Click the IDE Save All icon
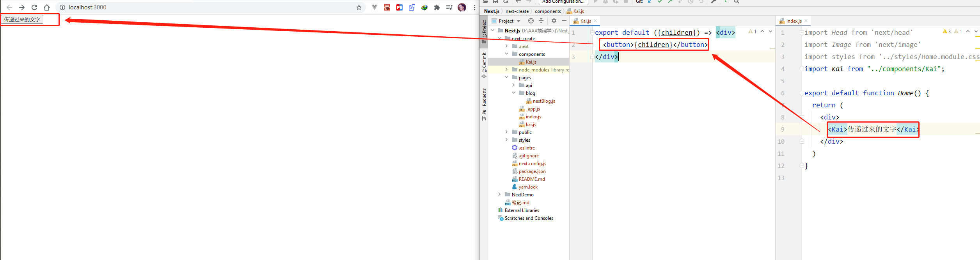This screenshot has height=260, width=980. (x=495, y=2)
